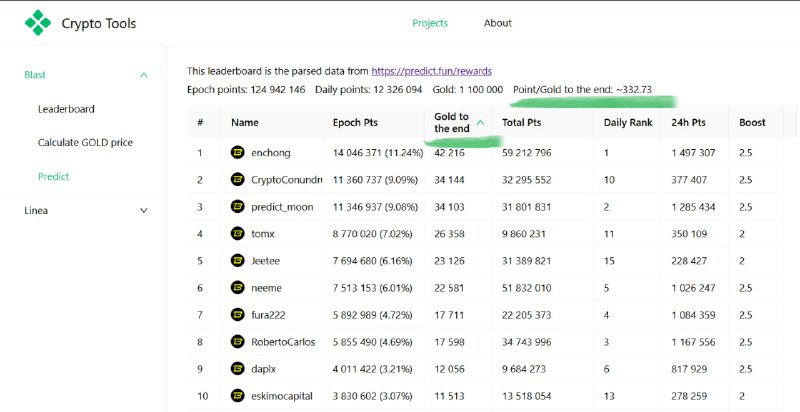The image size is (800, 412).
Task: Click the name predict_moon
Action: (282, 207)
